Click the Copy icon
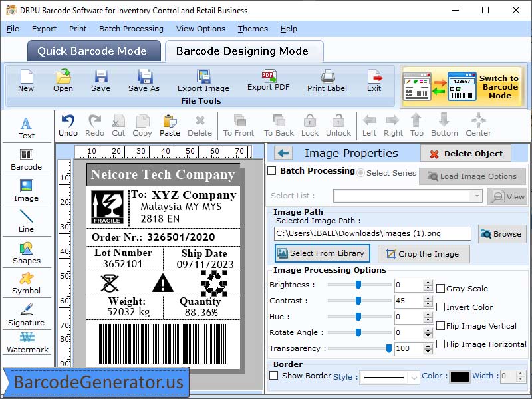The image size is (532, 399). [x=142, y=121]
